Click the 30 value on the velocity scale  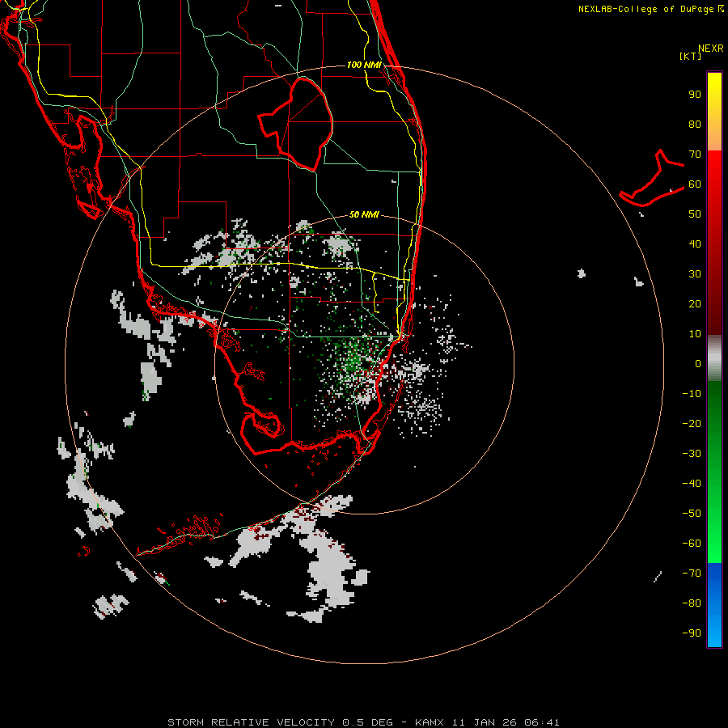coord(695,274)
